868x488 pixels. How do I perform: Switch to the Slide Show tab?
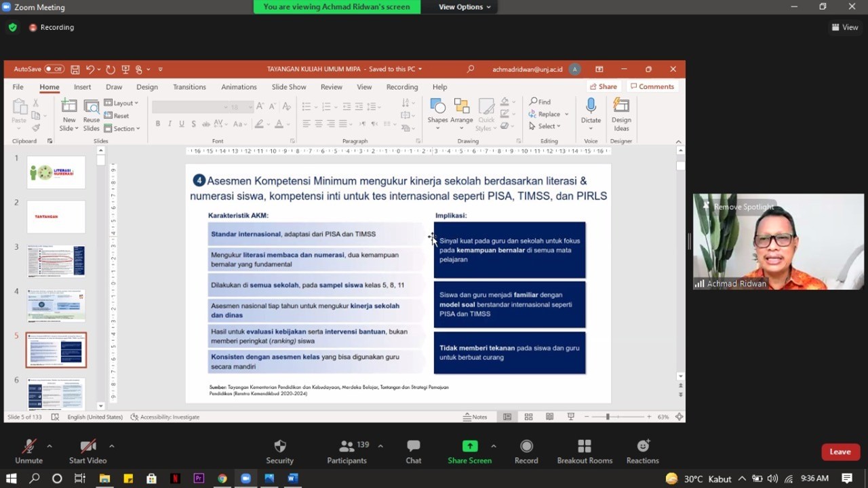click(289, 87)
